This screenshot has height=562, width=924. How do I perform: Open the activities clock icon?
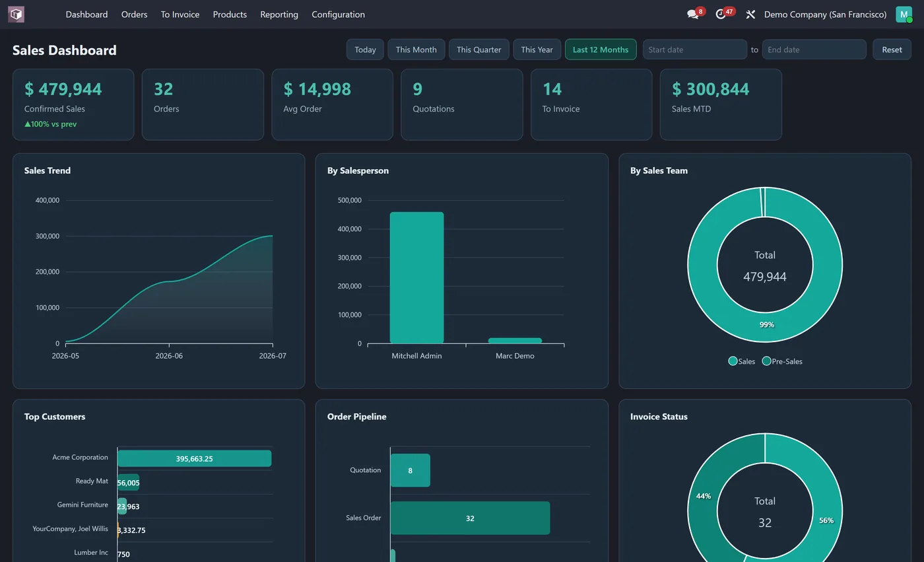click(721, 14)
